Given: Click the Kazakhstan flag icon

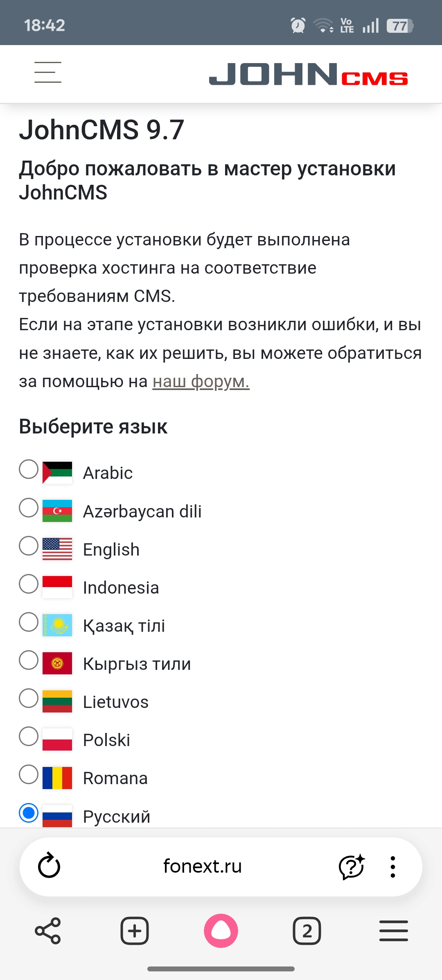Looking at the screenshot, I should (x=57, y=625).
